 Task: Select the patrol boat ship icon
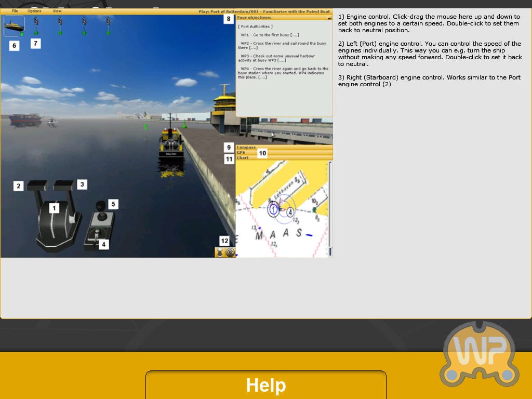pos(14,26)
